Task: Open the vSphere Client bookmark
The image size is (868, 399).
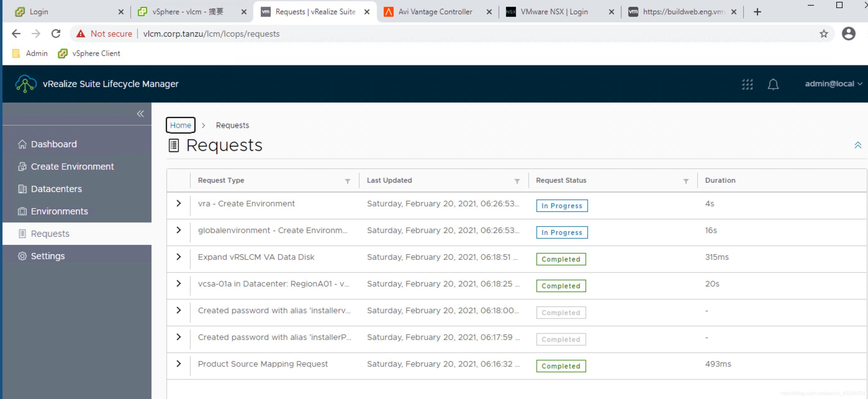Action: pos(89,53)
